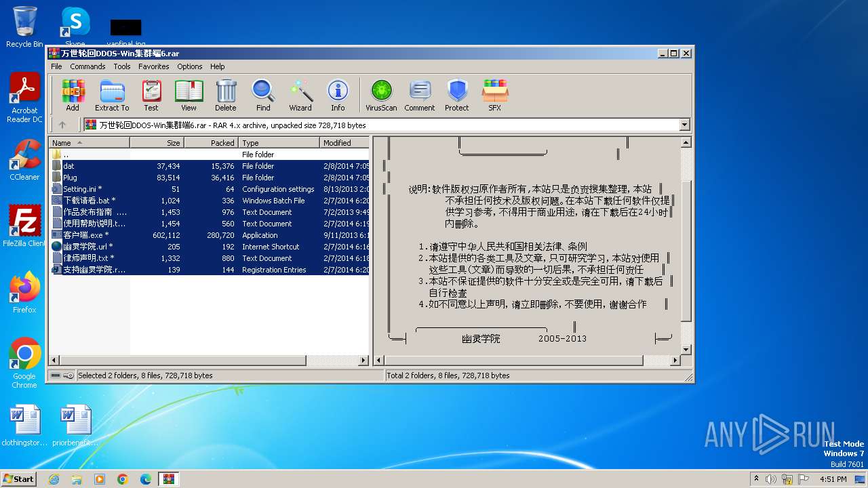Open the Tools menu
This screenshot has width=868, height=488.
coord(122,66)
